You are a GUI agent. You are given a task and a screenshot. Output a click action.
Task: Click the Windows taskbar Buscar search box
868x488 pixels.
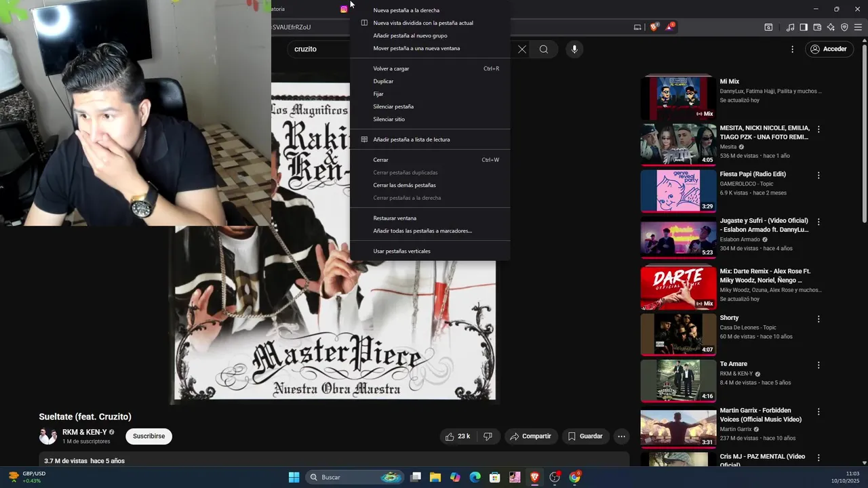pos(355,477)
